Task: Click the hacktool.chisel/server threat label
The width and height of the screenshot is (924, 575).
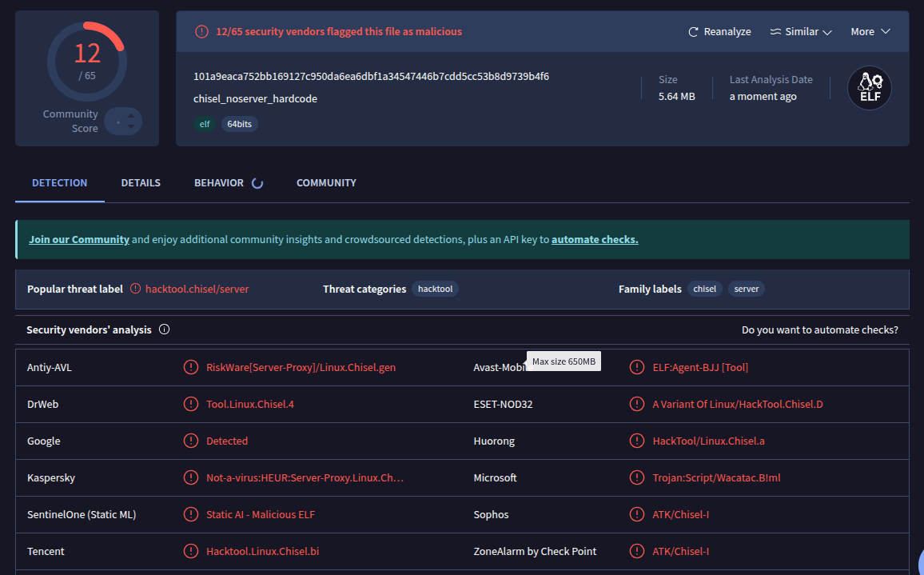Action: pos(197,289)
